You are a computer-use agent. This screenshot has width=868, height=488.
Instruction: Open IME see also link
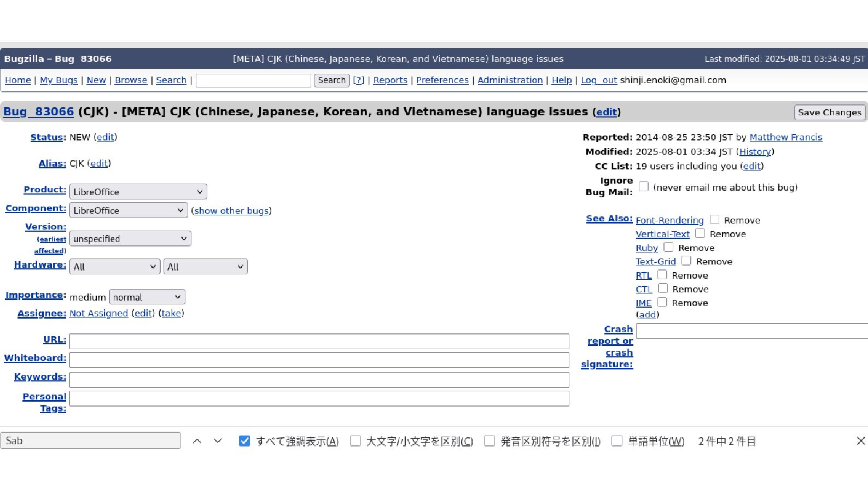643,303
